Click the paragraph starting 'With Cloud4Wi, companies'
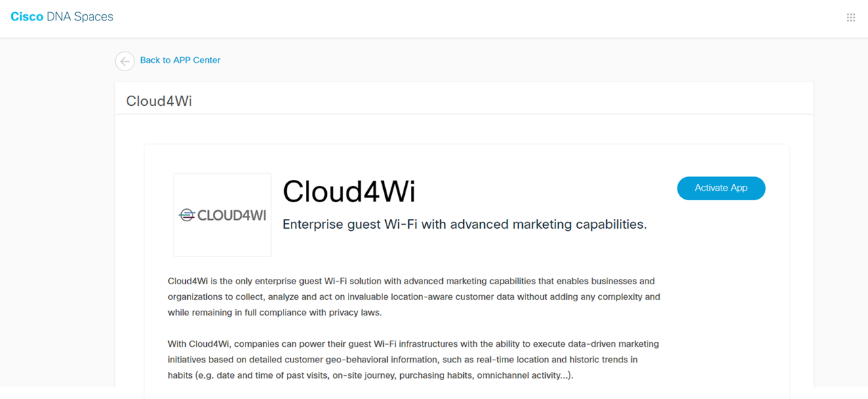The height and width of the screenshot is (399, 868). pyautogui.click(x=413, y=360)
